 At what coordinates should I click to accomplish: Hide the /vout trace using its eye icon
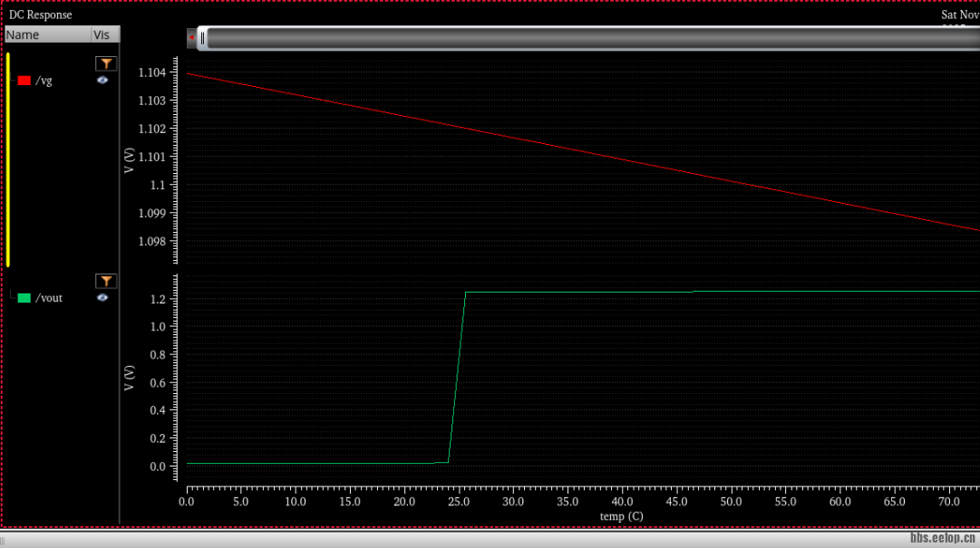(102, 297)
